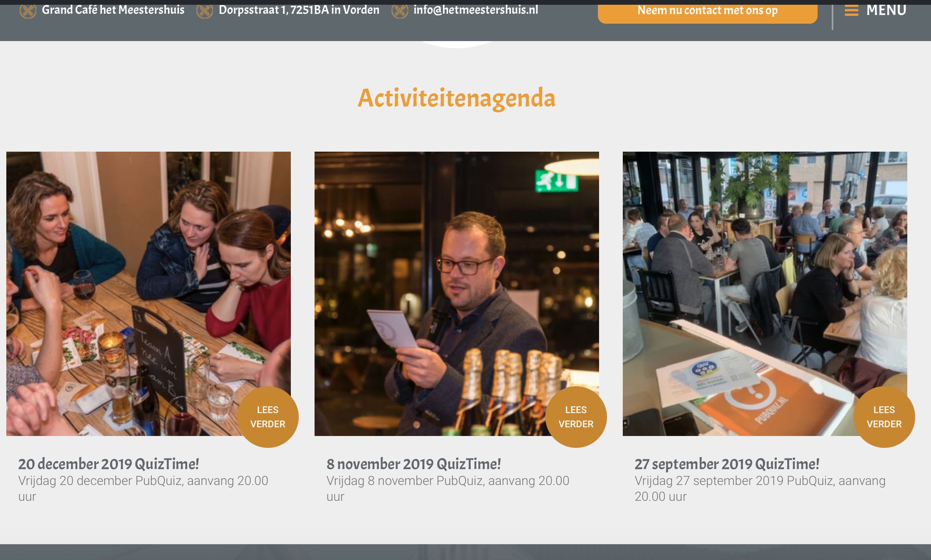Click Lees Verder on the 8 november quiz
This screenshot has height=560, width=931.
pyautogui.click(x=576, y=417)
